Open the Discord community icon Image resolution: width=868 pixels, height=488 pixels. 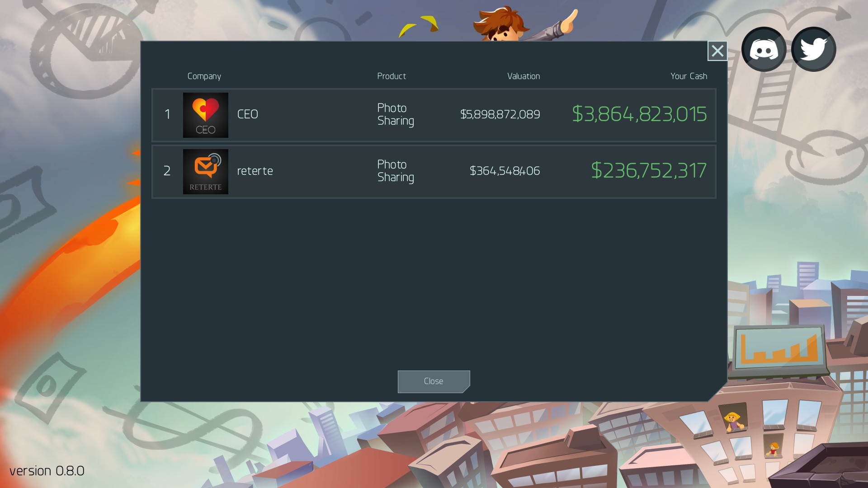point(764,49)
